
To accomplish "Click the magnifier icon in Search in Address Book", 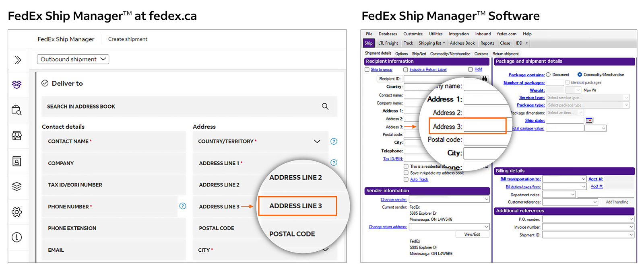I will [325, 107].
